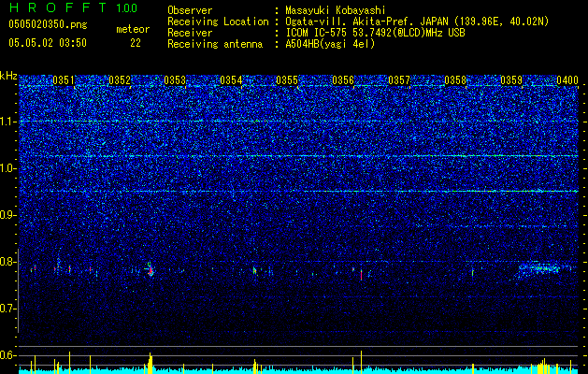This screenshot has width=588, height=374.
Task: Click the Observer label
Action: 190,10
